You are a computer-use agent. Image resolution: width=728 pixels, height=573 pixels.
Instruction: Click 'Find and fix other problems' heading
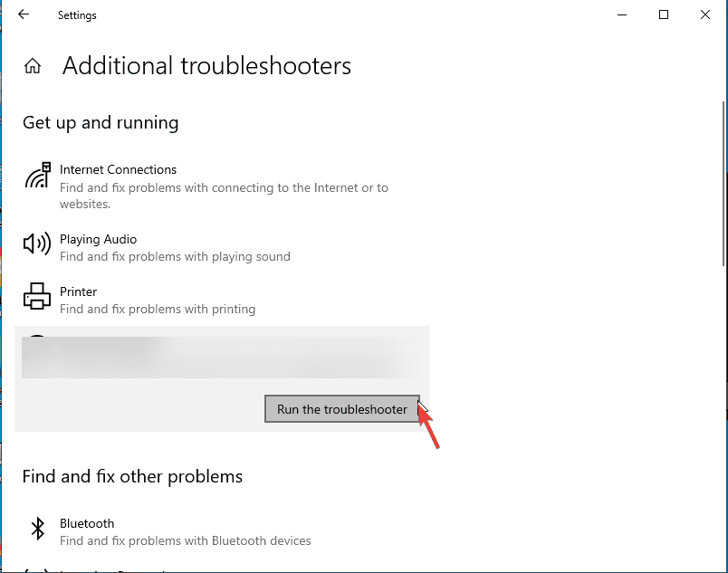(132, 477)
